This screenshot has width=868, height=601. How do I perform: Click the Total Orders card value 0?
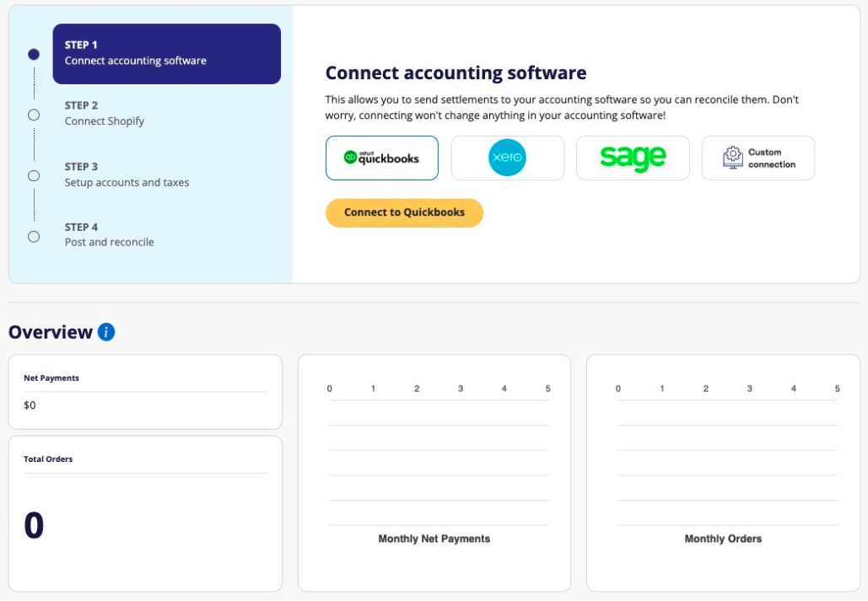coord(34,524)
